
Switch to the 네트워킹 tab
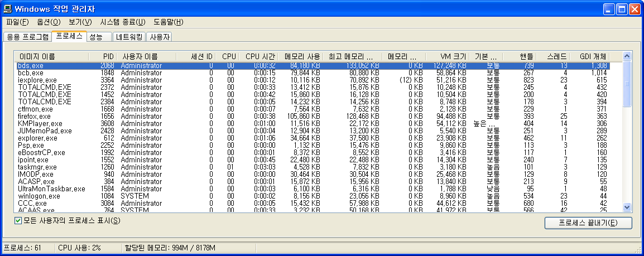pos(129,37)
